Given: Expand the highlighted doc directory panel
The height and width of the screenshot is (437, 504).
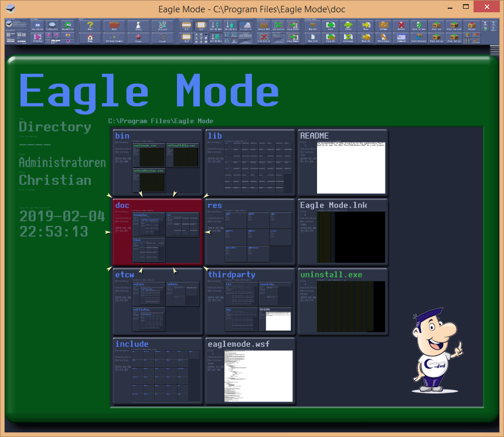Looking at the screenshot, I should [157, 232].
